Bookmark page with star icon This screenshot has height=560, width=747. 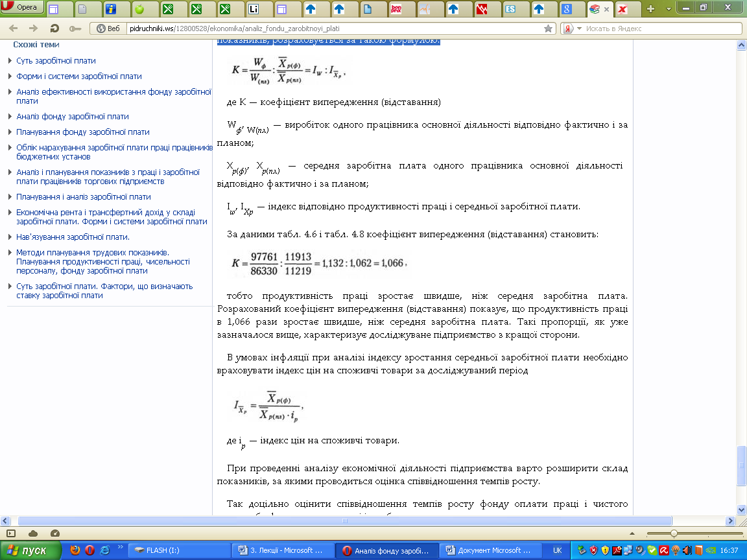point(548,29)
